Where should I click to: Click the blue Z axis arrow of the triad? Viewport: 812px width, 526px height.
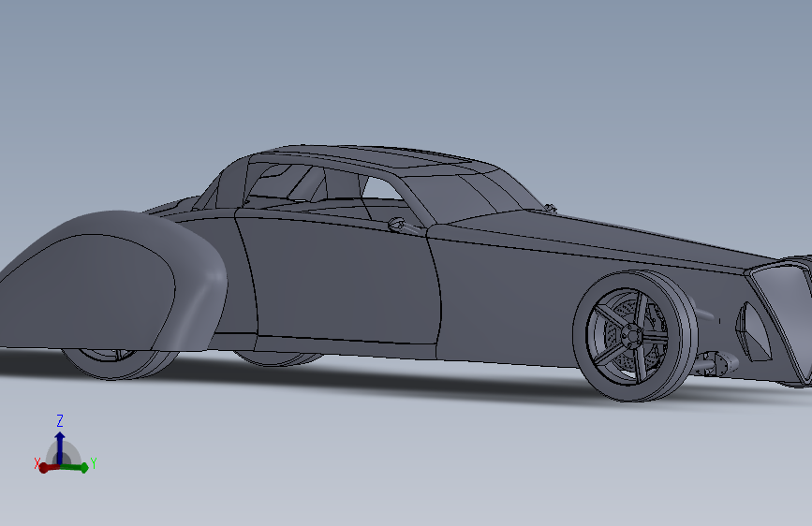pos(60,447)
